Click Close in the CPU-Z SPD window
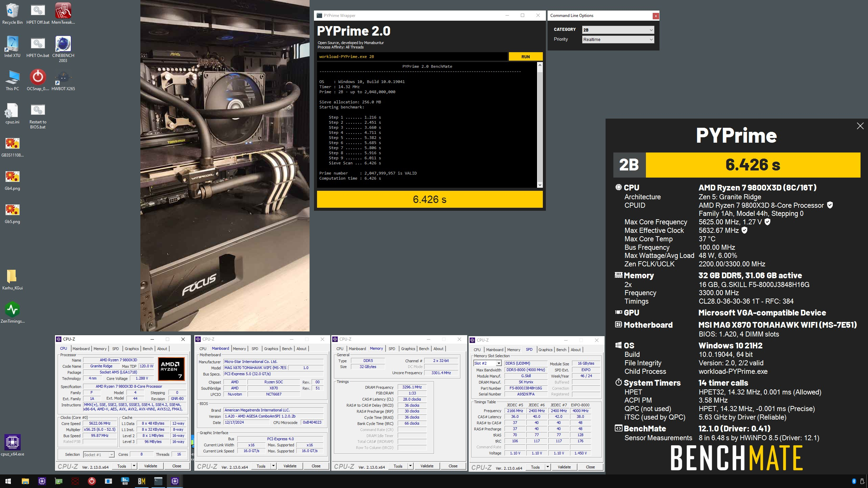Image resolution: width=868 pixels, height=488 pixels. click(590, 467)
